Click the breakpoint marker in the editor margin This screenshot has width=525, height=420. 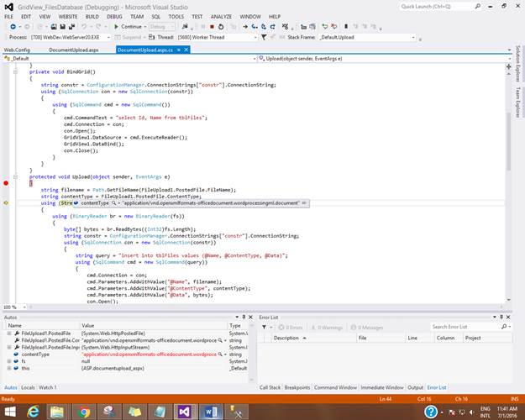(x=6, y=182)
